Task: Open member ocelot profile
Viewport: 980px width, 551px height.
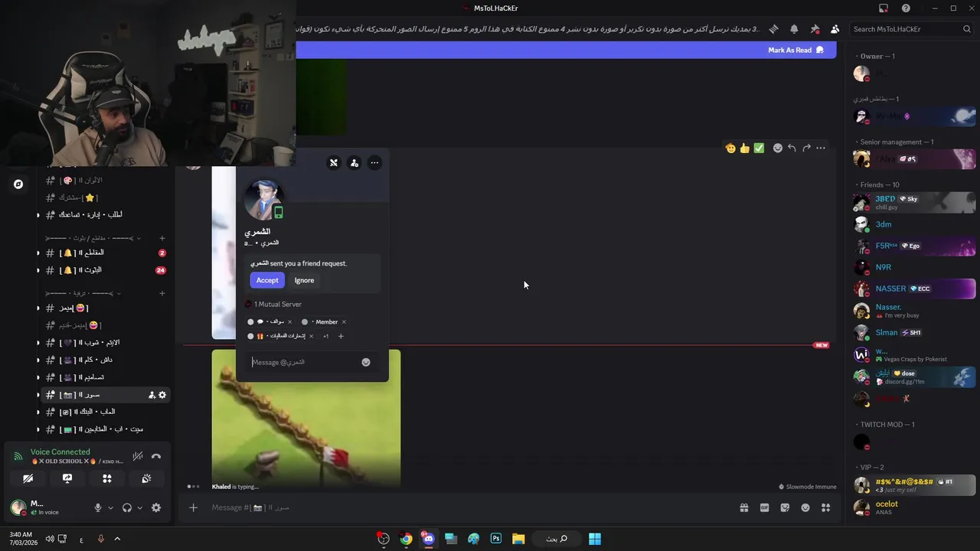Action: (914, 507)
